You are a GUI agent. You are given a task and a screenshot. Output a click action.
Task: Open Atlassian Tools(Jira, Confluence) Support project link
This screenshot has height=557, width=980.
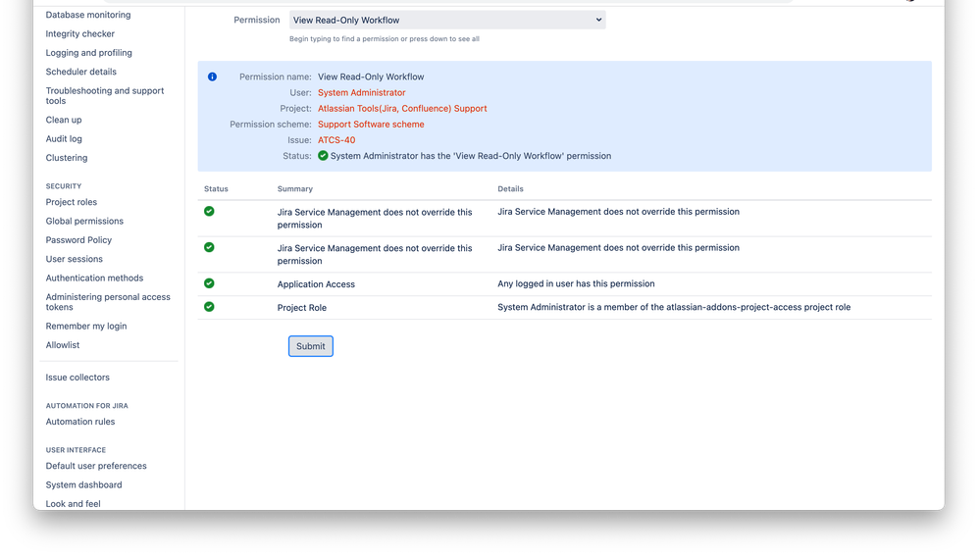402,109
